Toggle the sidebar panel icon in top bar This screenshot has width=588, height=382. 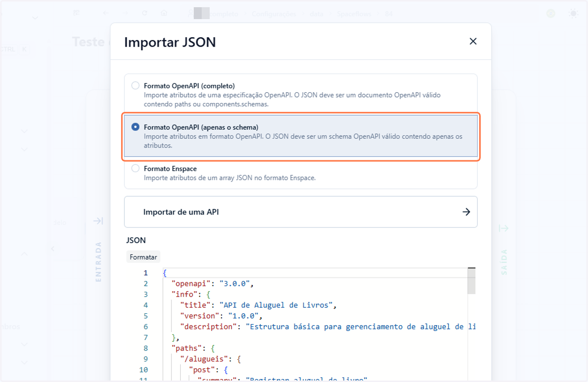[76, 14]
